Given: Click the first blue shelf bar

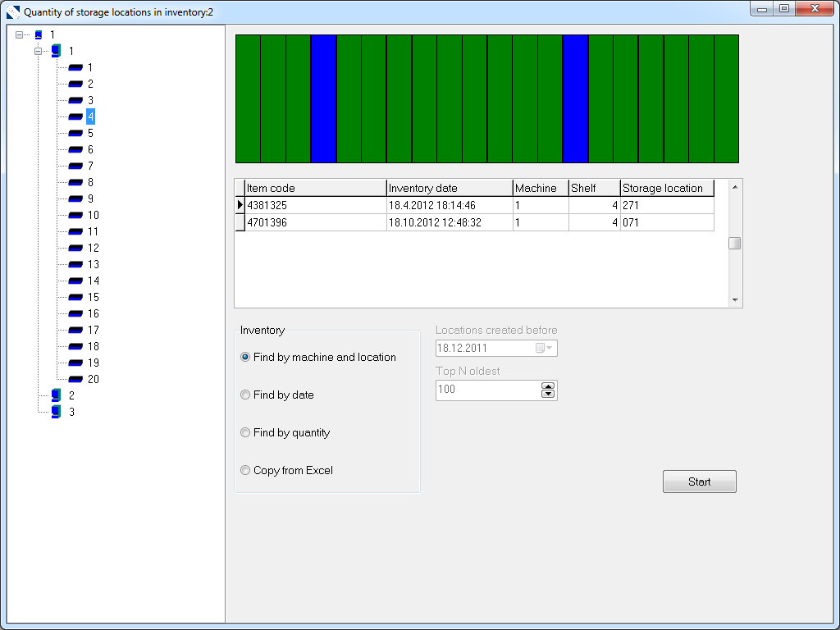Looking at the screenshot, I should click(x=324, y=98).
